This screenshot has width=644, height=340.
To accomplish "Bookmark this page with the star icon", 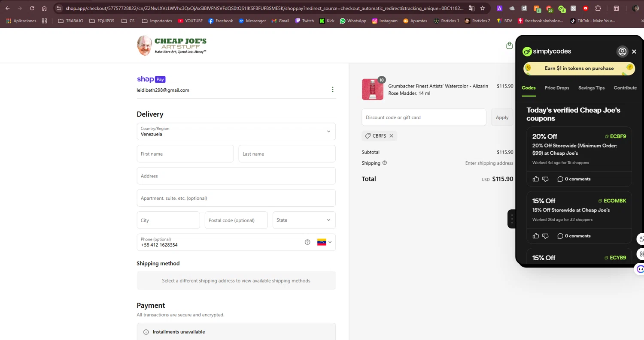I will (x=483, y=8).
